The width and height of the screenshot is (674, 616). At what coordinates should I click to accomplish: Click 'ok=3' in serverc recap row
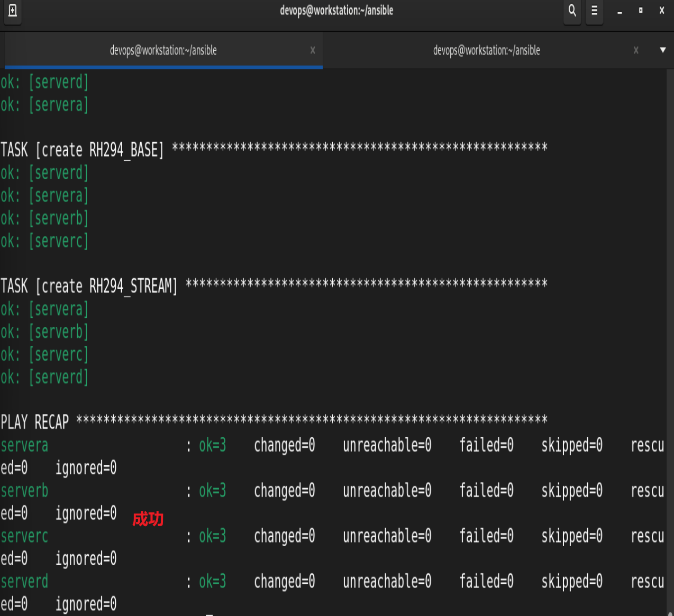pos(213,536)
